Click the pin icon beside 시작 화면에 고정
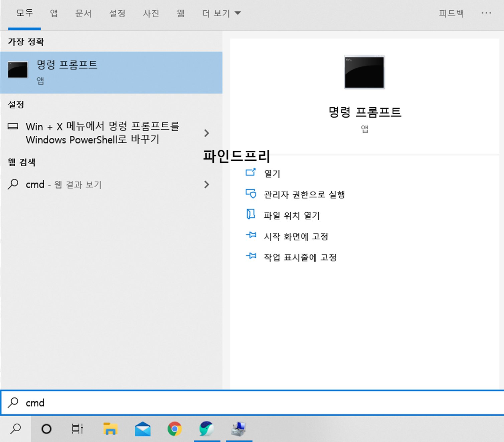Image resolution: width=504 pixels, height=442 pixels. point(251,235)
